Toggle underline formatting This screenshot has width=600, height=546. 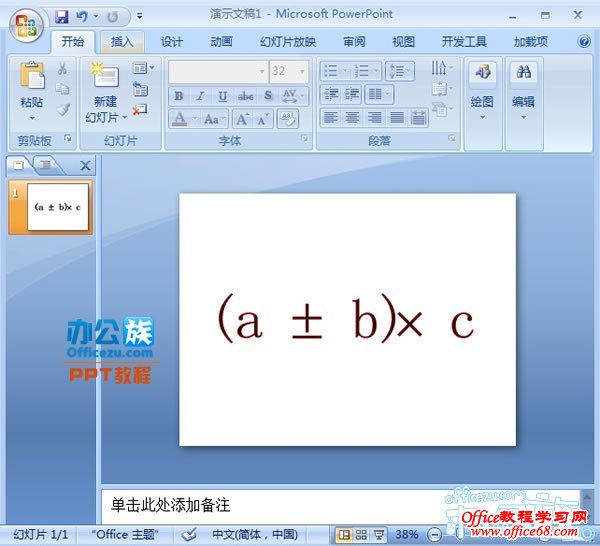pos(223,96)
